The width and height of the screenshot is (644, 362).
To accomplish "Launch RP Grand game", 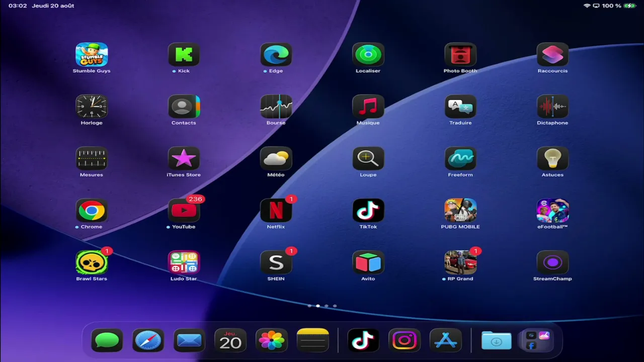I will pos(460,262).
